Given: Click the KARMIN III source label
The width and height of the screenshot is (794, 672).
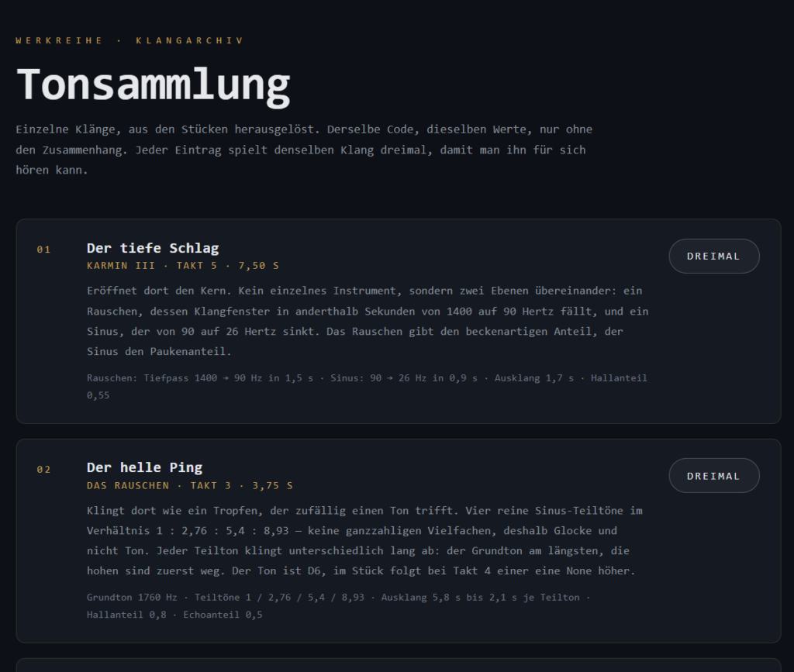Looking at the screenshot, I should [120, 266].
